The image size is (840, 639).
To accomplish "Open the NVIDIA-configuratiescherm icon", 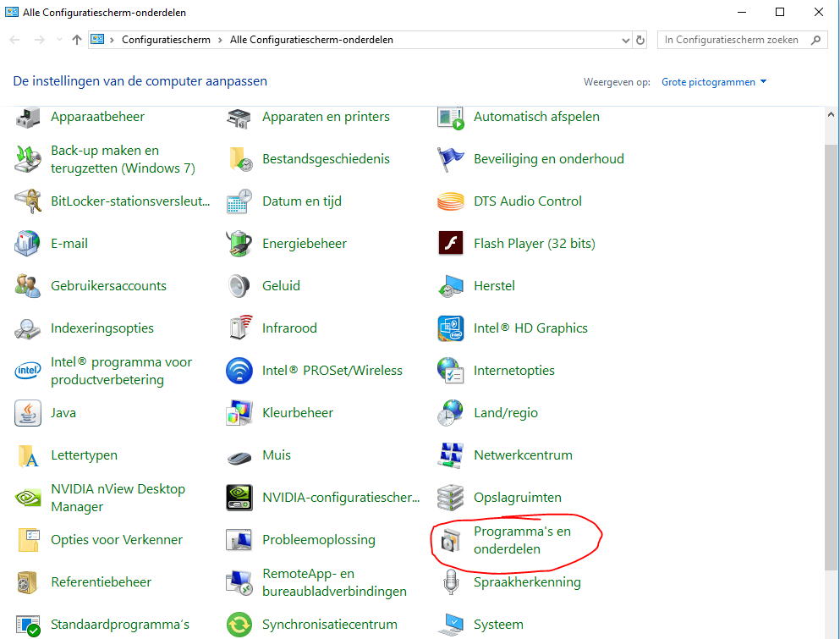I will point(239,498).
